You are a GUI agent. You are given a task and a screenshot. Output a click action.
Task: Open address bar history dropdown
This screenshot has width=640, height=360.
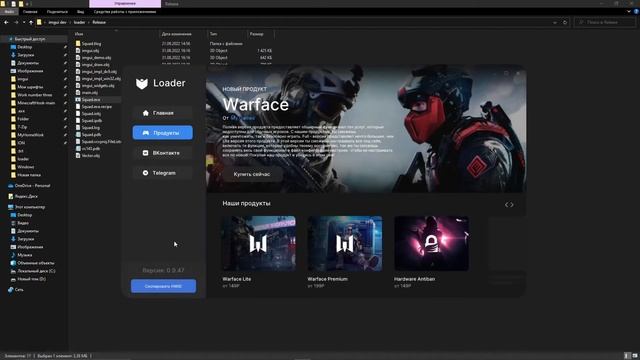point(555,22)
